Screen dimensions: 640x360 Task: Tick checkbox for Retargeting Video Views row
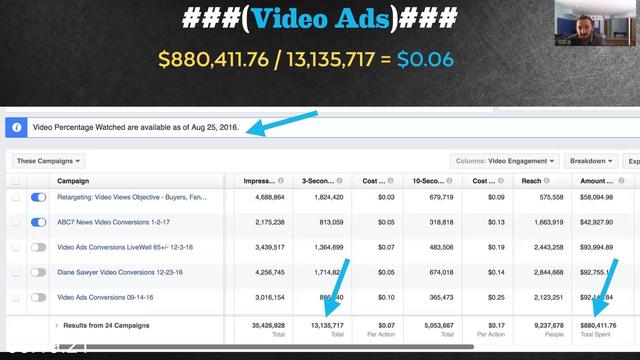16,198
